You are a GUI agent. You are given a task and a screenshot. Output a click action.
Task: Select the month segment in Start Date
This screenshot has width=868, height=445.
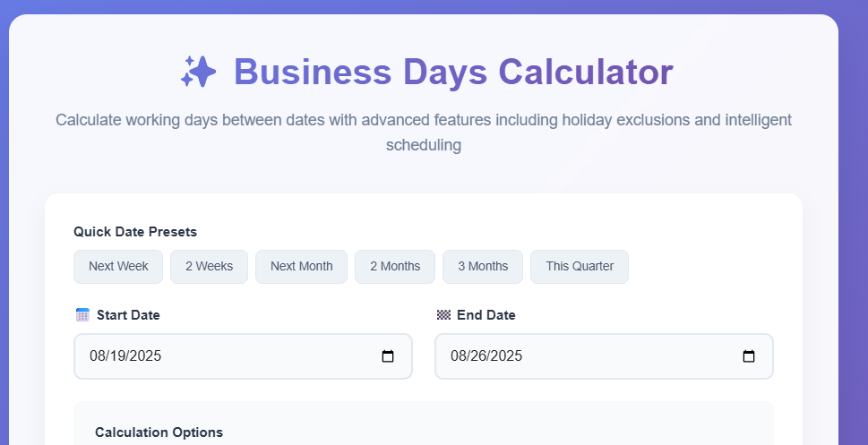click(98, 356)
